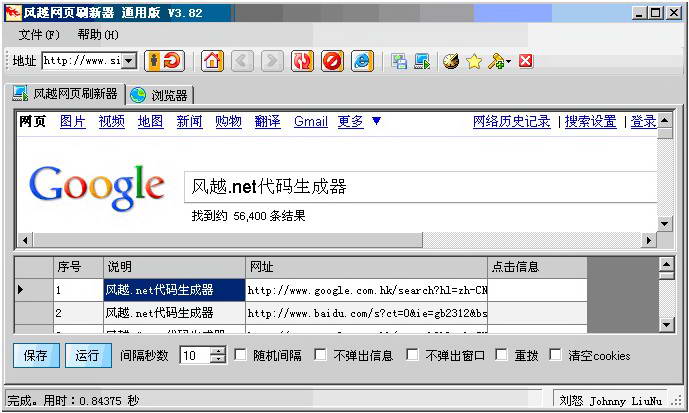Expand the hammer tool dropdown arrow
The image size is (689, 413).
click(508, 62)
